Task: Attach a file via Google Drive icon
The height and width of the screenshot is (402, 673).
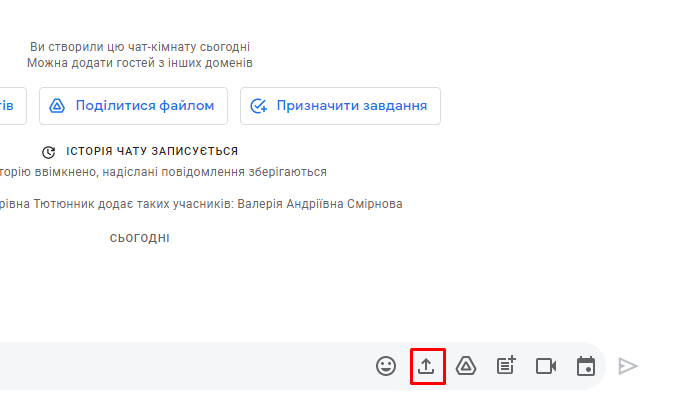Action: coord(465,366)
